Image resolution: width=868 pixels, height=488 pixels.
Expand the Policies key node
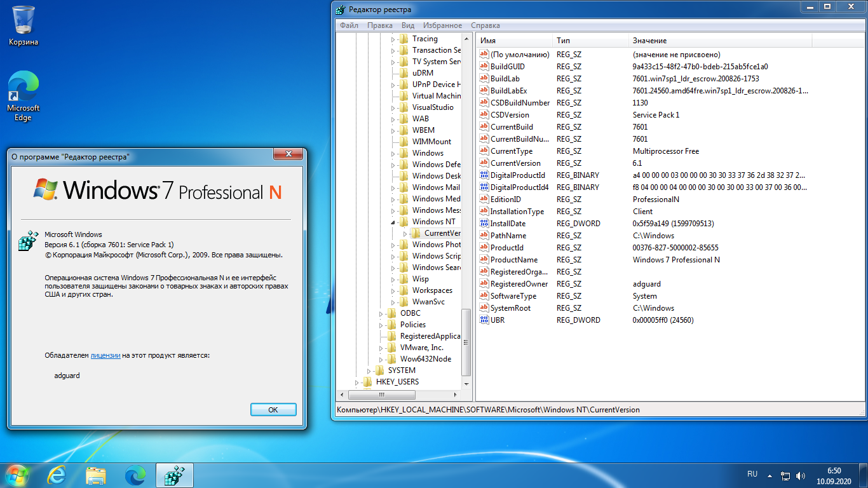(381, 325)
